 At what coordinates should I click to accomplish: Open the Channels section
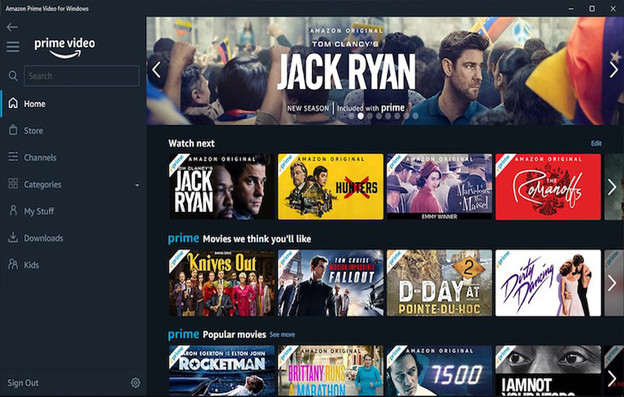40,158
